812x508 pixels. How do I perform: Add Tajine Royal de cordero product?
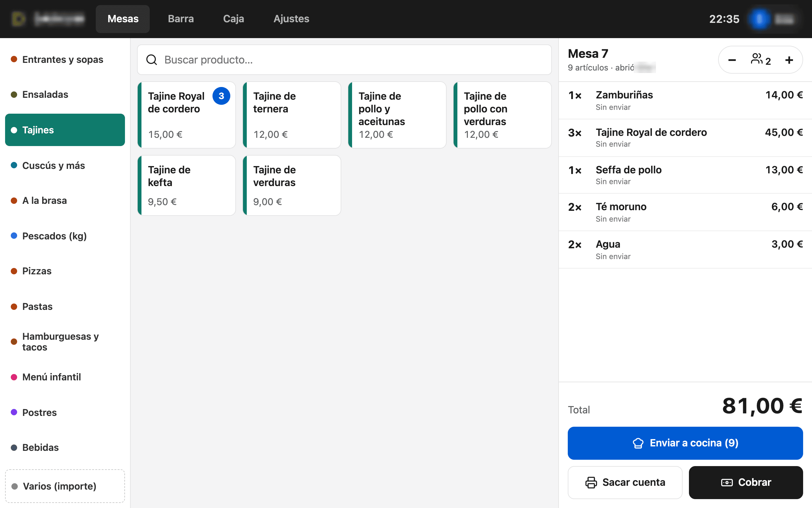pyautogui.click(x=187, y=115)
